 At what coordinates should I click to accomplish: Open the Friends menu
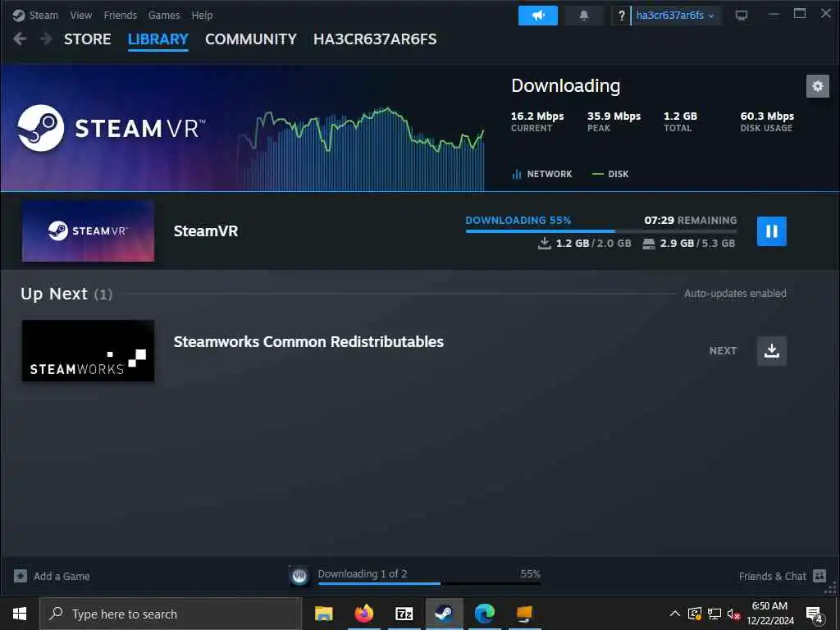[x=120, y=15]
